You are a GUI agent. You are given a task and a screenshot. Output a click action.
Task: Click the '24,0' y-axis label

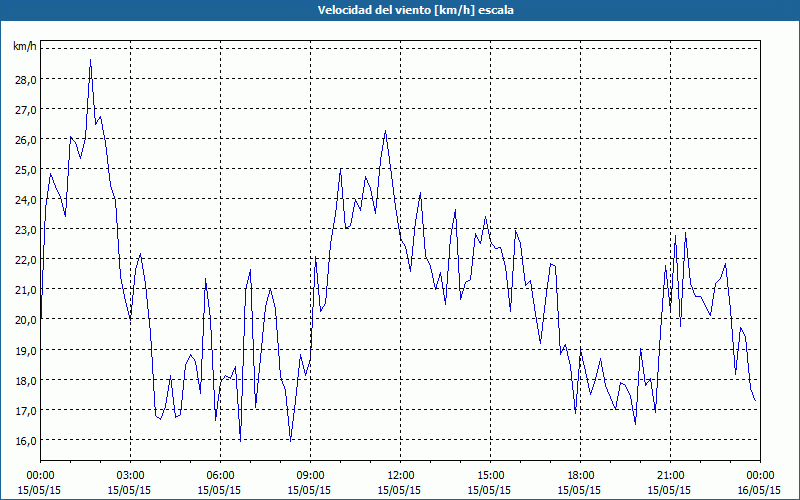[25, 200]
